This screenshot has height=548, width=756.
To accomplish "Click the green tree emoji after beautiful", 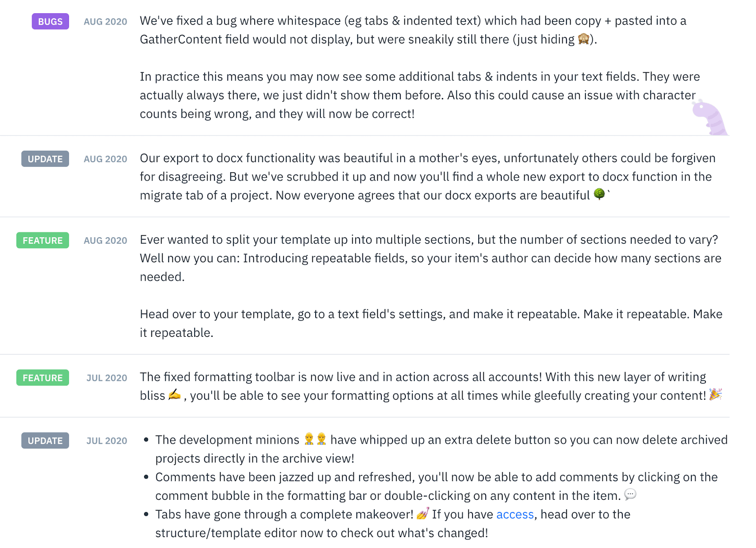I will [x=599, y=194].
